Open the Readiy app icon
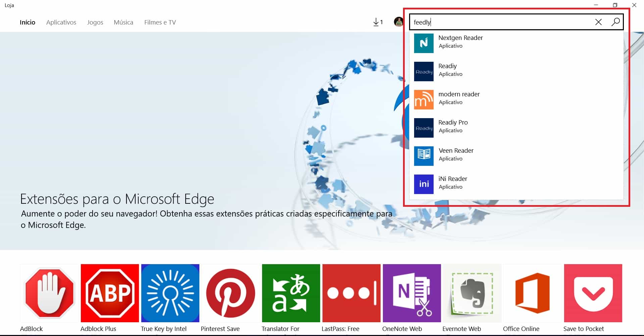 424,71
